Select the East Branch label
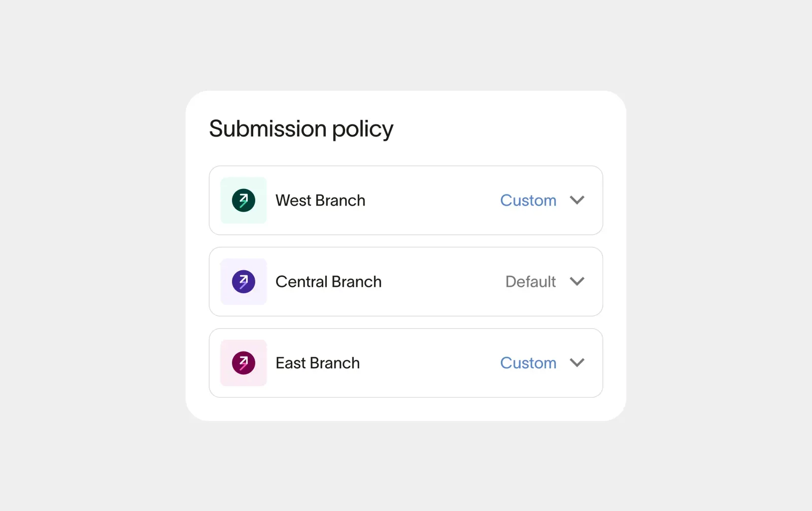This screenshot has height=511, width=812. (318, 363)
